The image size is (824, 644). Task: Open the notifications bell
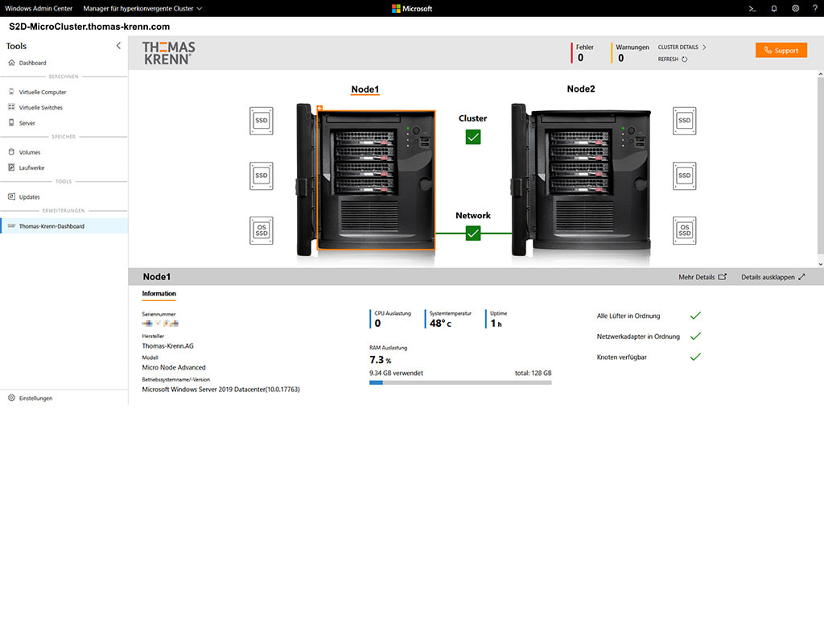pyautogui.click(x=773, y=8)
